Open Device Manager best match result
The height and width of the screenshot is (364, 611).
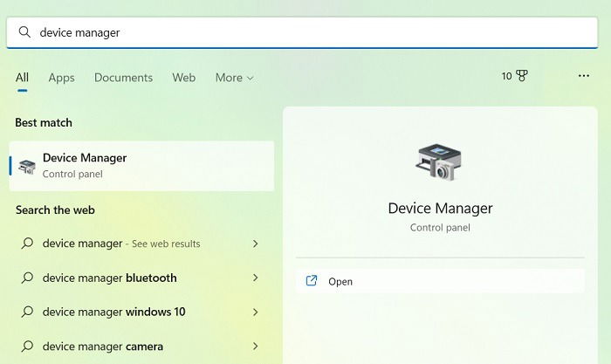(x=141, y=166)
